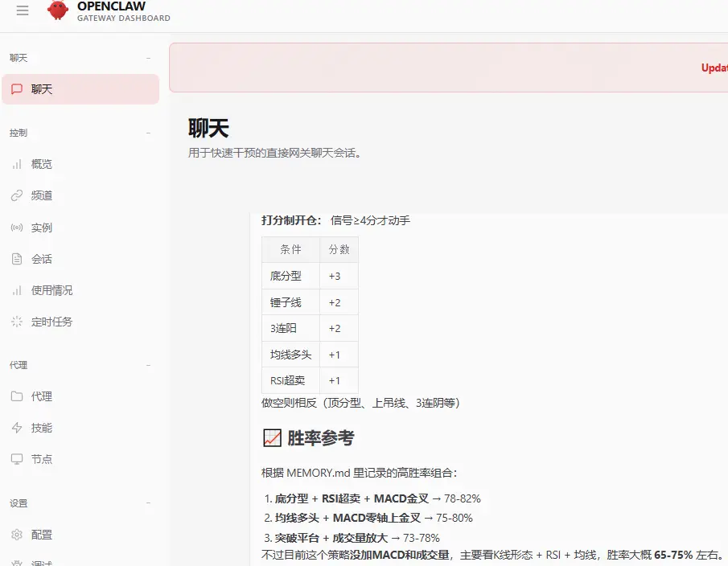Click the 节点 nodes icon
The height and width of the screenshot is (566, 728).
tap(15, 459)
